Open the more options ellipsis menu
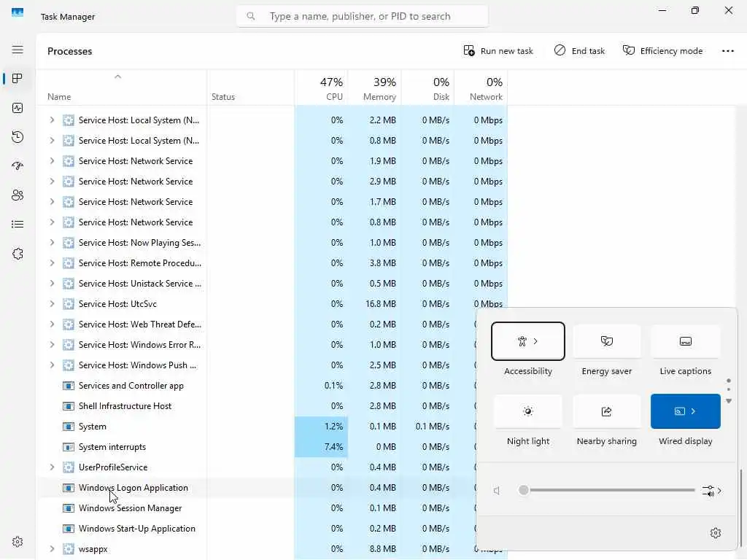This screenshot has width=747, height=560. [727, 51]
